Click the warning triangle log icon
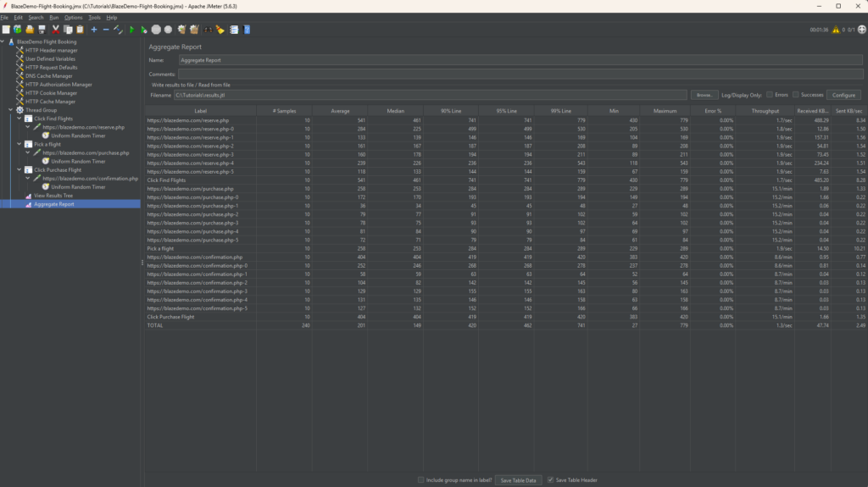Viewport: 868px width, 487px height. coord(836,30)
